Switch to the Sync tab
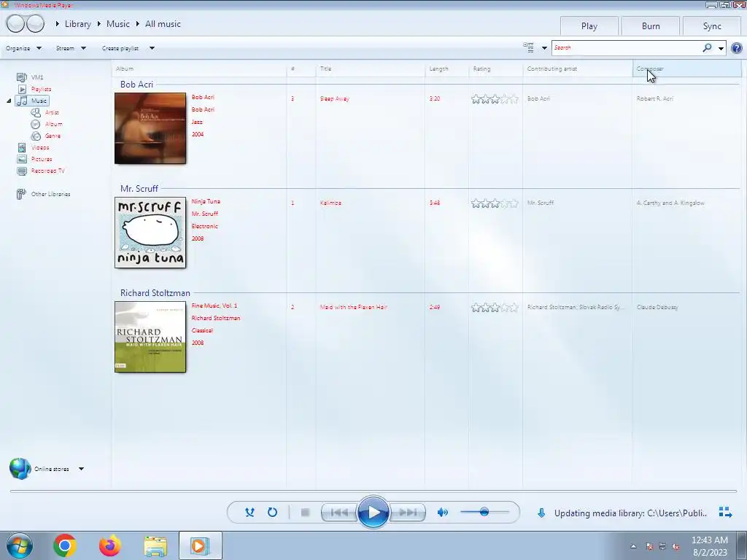 click(x=712, y=26)
